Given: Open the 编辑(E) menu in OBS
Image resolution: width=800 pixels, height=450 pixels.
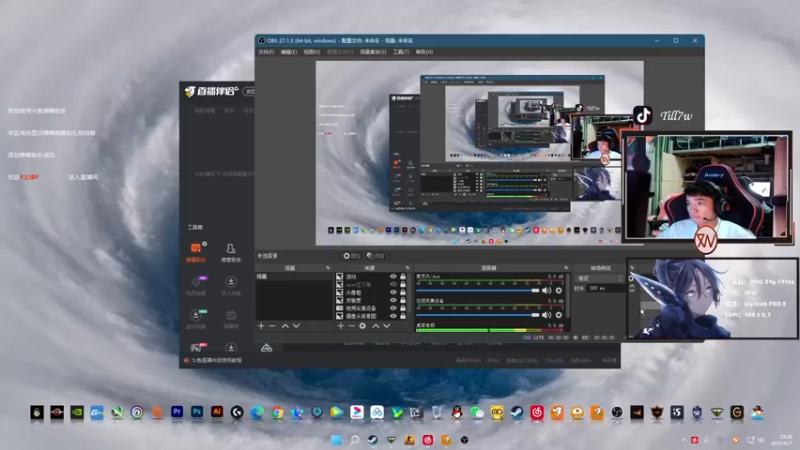Looking at the screenshot, I should click(x=288, y=52).
